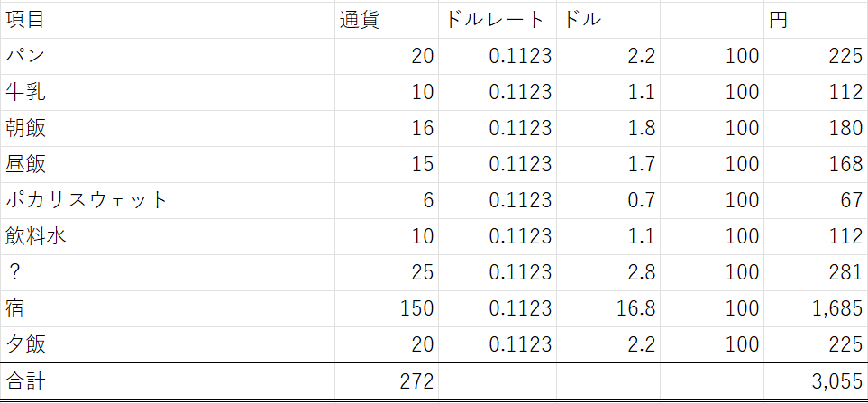The image size is (868, 403).
Task: Click the 牛乳 row label cell
Action: [25, 92]
